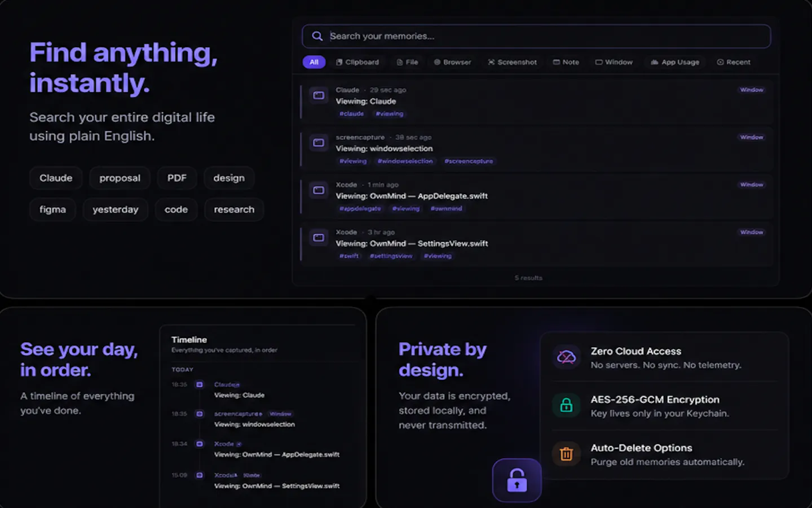
Task: Click 'Viewing: Claude' in the Timeline panel
Action: [239, 395]
